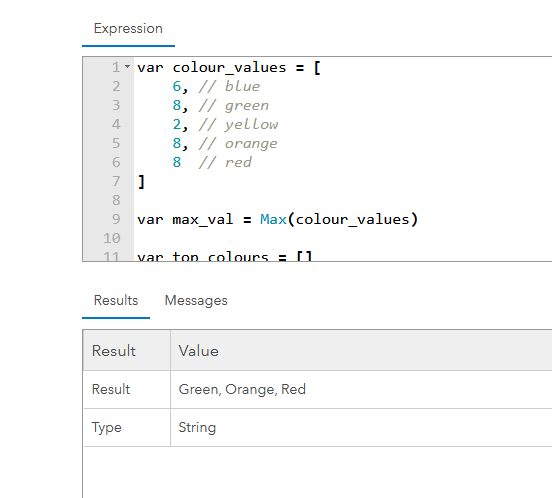Click line number 10 in the gutter

pyautogui.click(x=112, y=239)
